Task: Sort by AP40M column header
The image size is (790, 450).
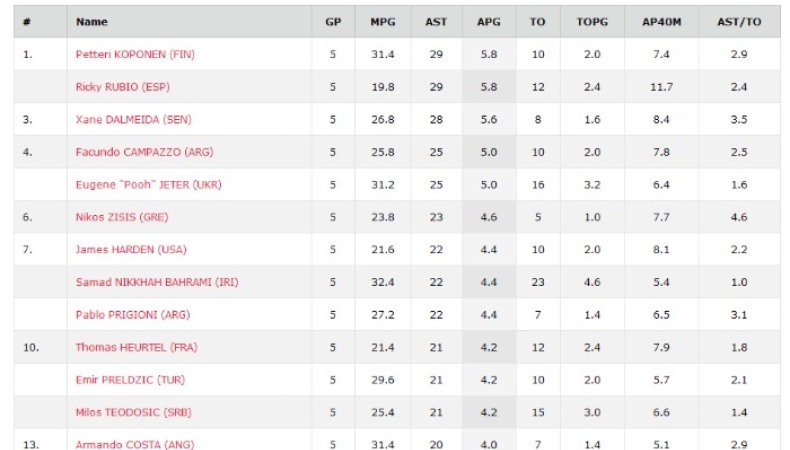Action: 662,22
